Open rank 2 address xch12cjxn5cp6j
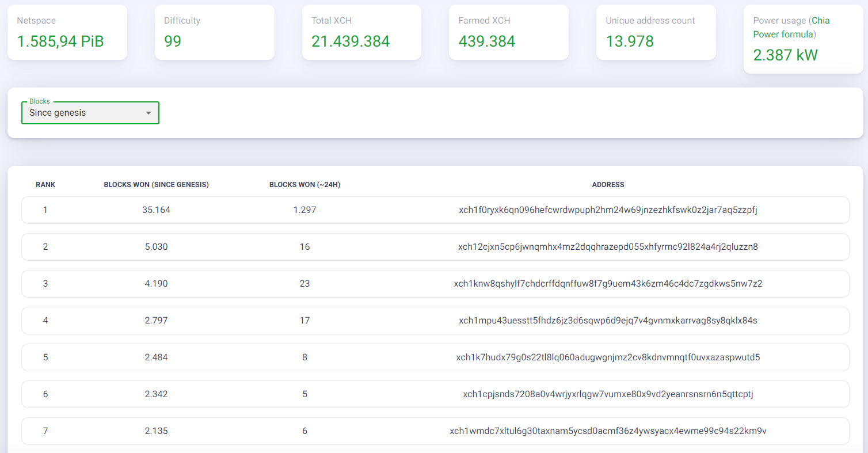 [x=608, y=247]
